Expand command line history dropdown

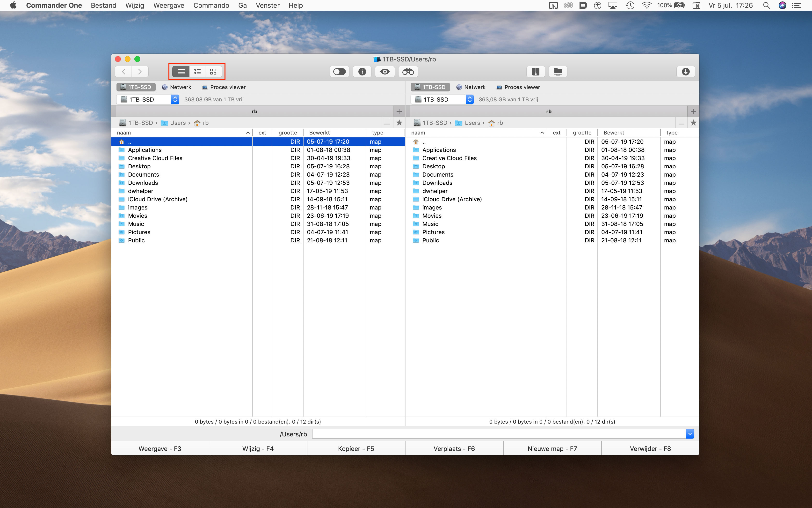click(690, 434)
